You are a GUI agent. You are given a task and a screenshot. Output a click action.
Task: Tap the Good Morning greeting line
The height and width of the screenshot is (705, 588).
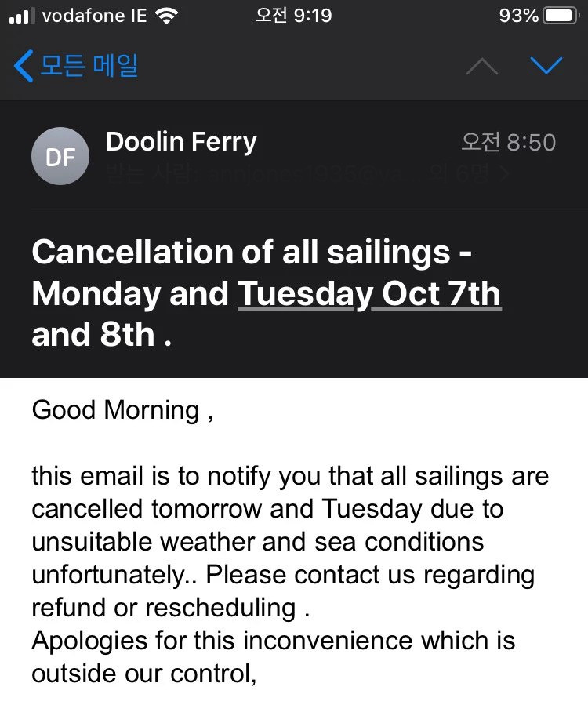[122, 410]
